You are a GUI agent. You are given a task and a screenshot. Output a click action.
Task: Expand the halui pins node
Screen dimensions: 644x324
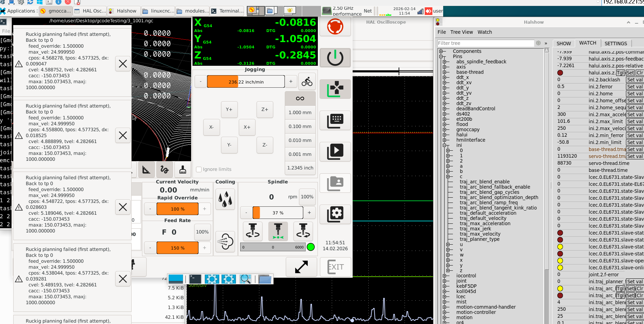tap(445, 135)
